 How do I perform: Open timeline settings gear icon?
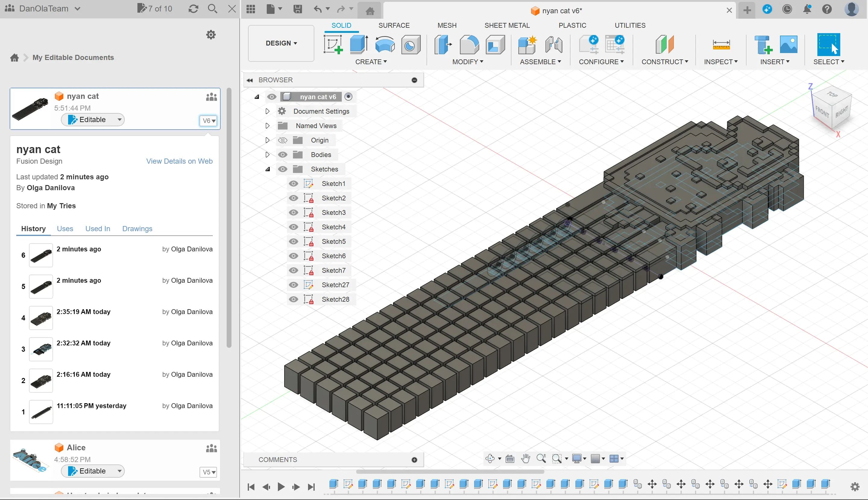[855, 486]
